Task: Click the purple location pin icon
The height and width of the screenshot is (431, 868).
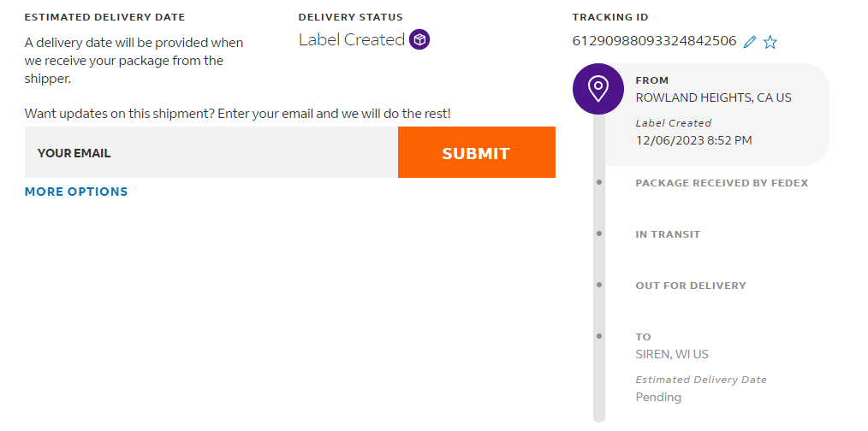Action: (598, 88)
